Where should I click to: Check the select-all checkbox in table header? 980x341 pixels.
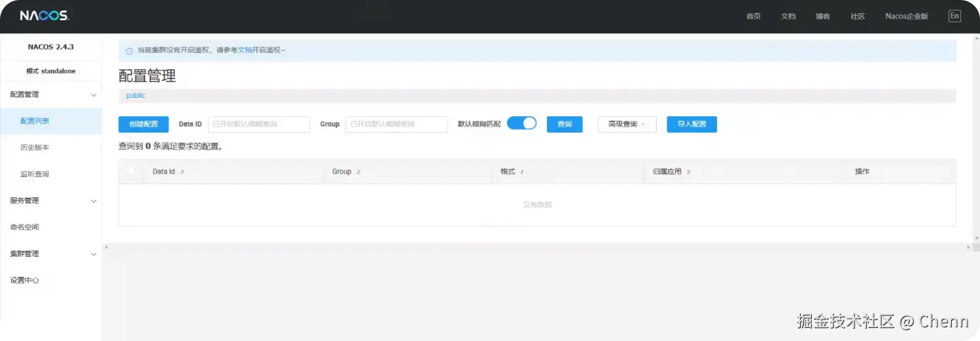point(131,170)
